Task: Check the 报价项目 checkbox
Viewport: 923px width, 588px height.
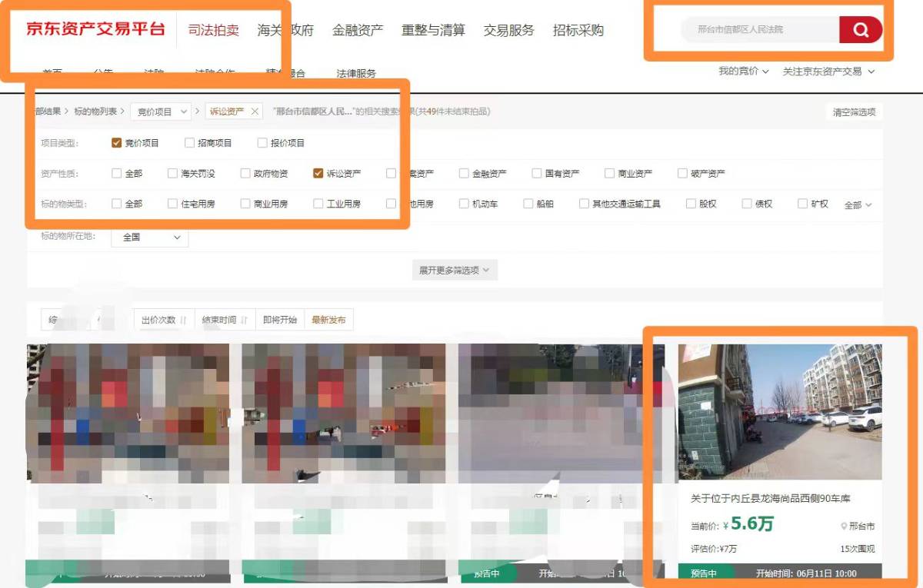Action: (x=263, y=143)
